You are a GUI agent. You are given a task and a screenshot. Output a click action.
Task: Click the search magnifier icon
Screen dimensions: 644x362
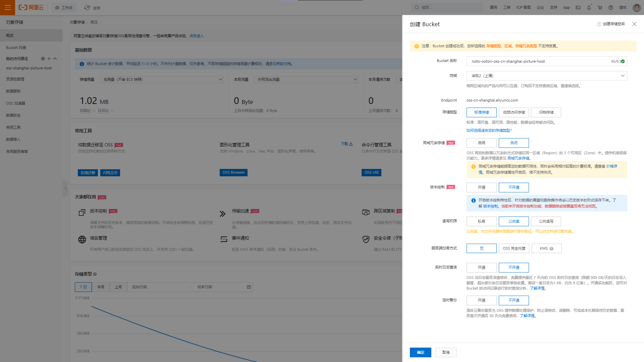pos(417,7)
